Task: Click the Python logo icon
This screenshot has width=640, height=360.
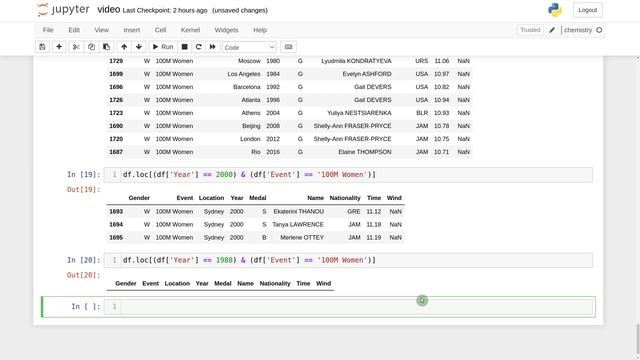Action: coord(555,10)
